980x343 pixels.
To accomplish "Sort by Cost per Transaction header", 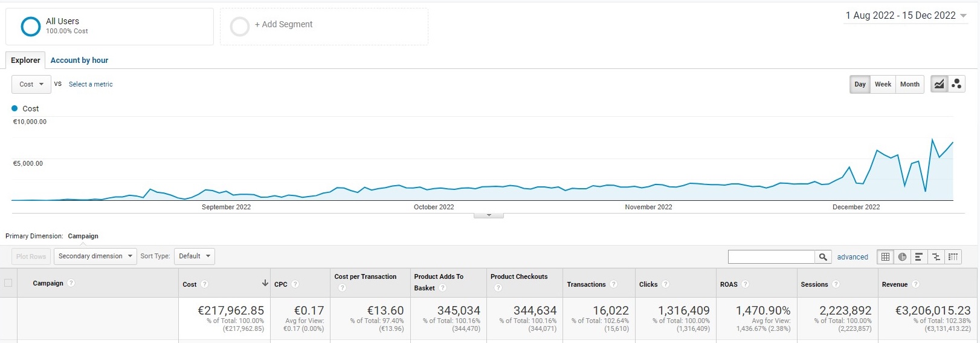I will pyautogui.click(x=366, y=276).
